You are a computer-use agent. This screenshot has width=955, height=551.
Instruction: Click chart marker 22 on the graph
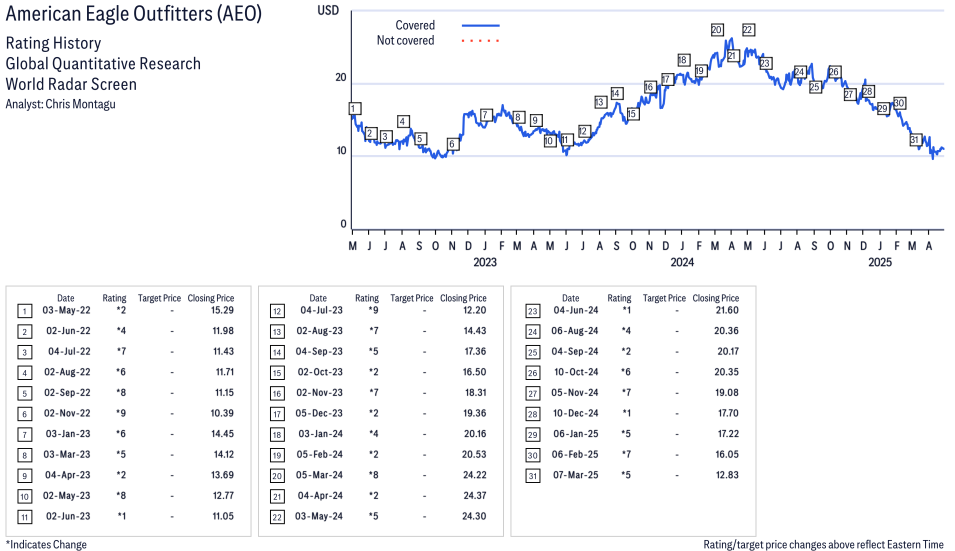pos(749,29)
